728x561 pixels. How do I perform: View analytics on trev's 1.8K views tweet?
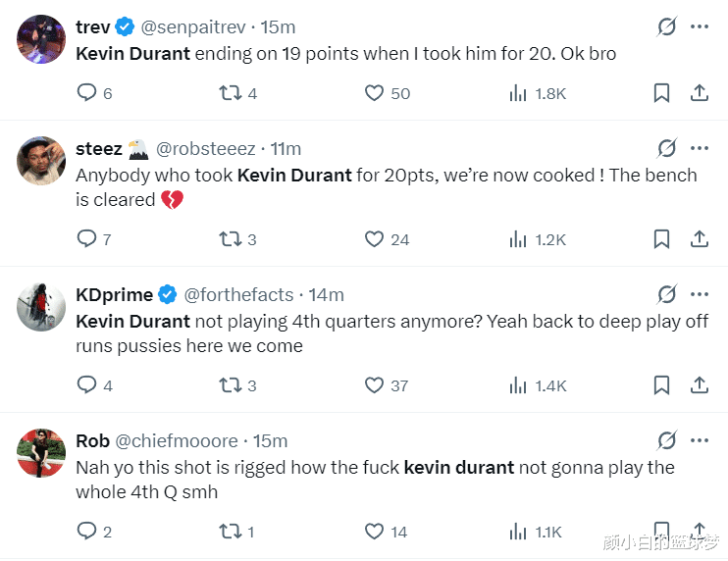point(518,93)
